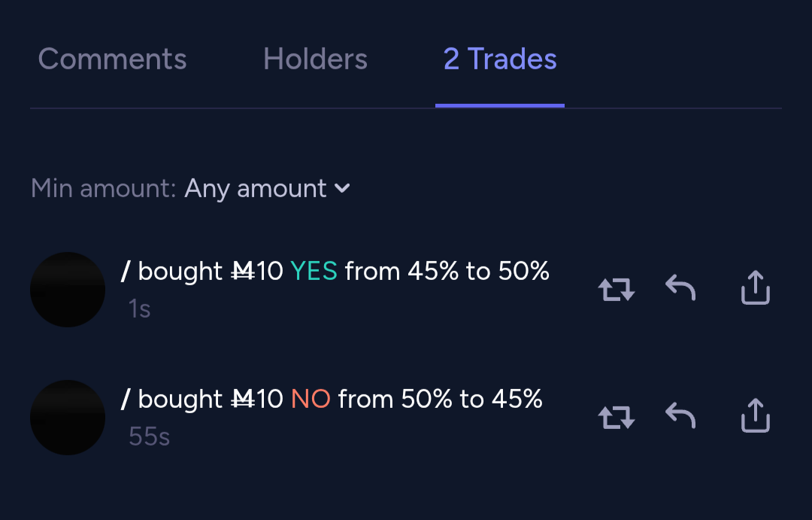This screenshot has width=812, height=520.
Task: Click the username on the YES trade
Action: click(126, 271)
